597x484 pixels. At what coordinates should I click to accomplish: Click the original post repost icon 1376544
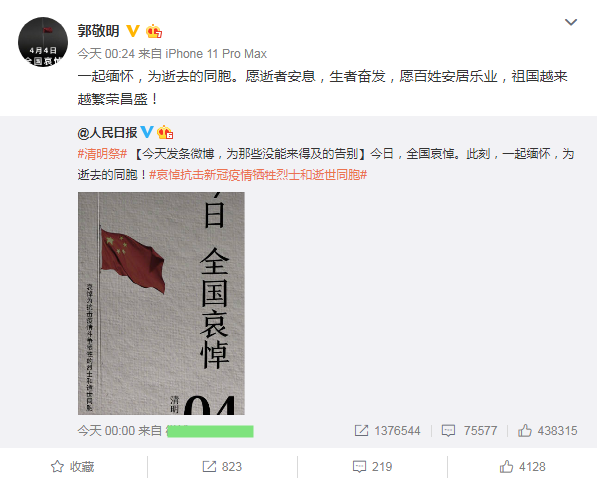[x=387, y=431]
